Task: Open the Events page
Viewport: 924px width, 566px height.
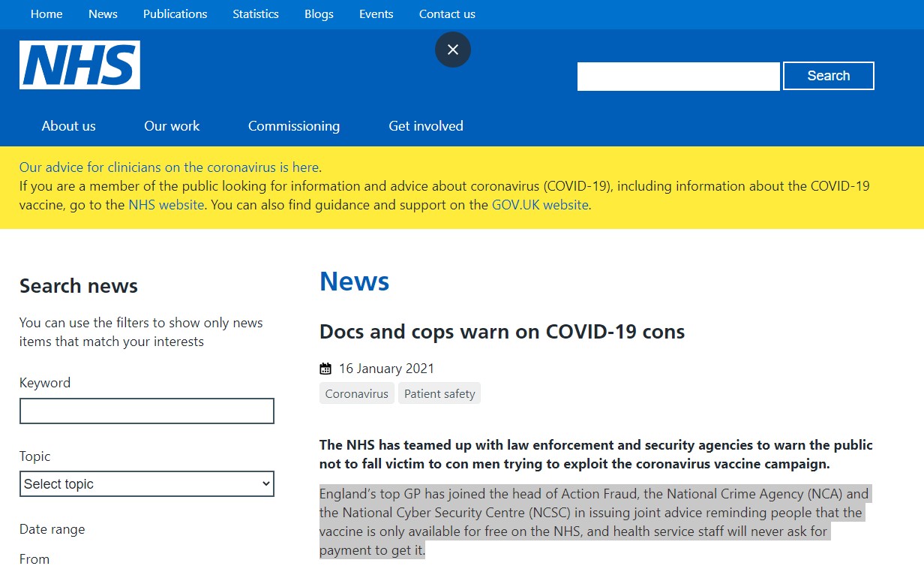Action: click(376, 14)
